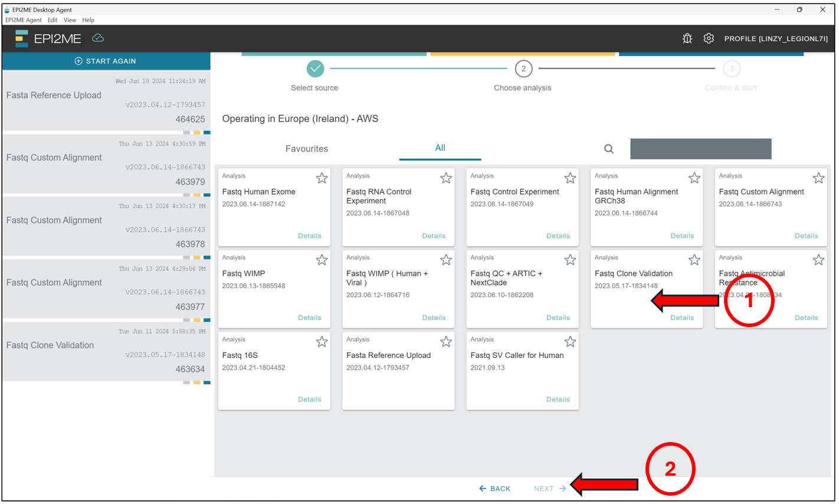
Task: Select the Fasta Reference Upload analysis card title
Action: coord(389,355)
